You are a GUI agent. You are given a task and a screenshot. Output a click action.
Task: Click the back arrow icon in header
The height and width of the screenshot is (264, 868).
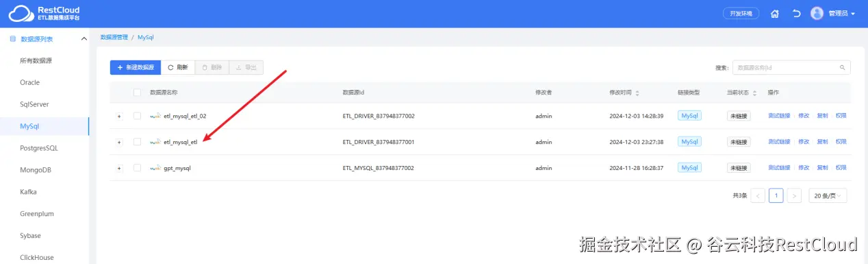[796, 14]
